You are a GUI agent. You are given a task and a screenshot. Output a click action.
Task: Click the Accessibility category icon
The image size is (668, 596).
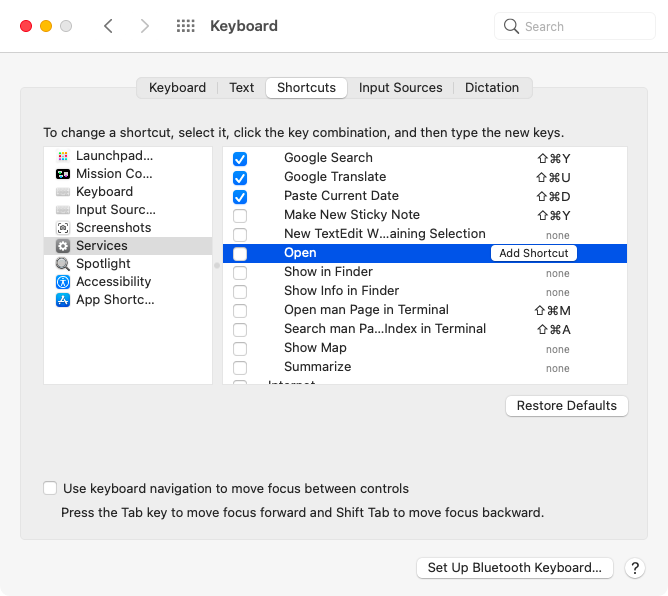[63, 282]
